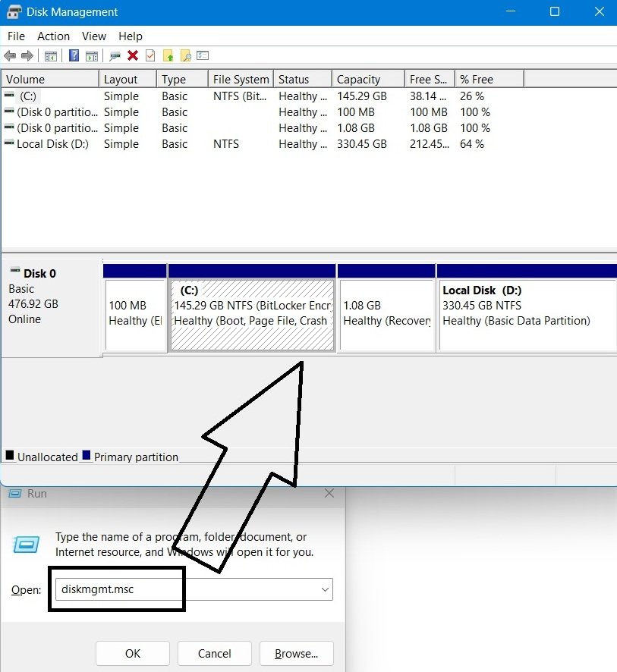617x672 pixels.
Task: Sort by the Capacity column header
Action: [x=368, y=80]
